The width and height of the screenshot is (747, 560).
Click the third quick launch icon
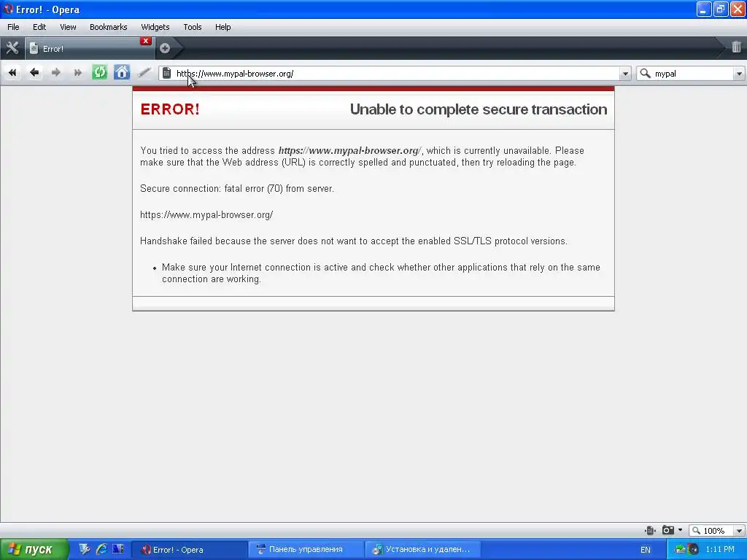pyautogui.click(x=118, y=549)
